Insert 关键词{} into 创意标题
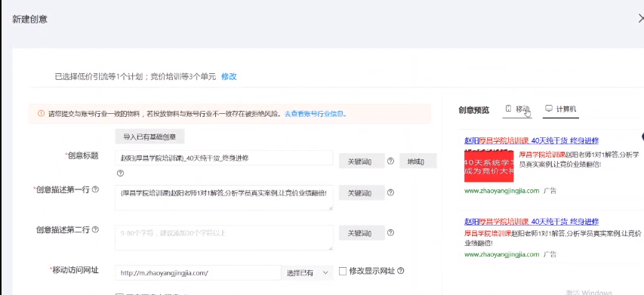Image resolution: width=644 pixels, height=295 pixels. coord(362,161)
